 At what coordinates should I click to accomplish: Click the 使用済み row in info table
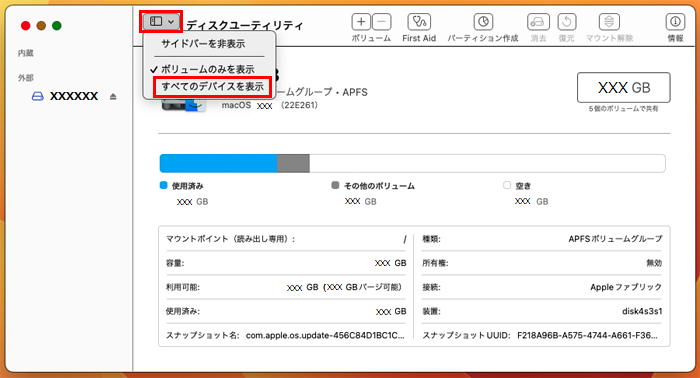coord(286,312)
